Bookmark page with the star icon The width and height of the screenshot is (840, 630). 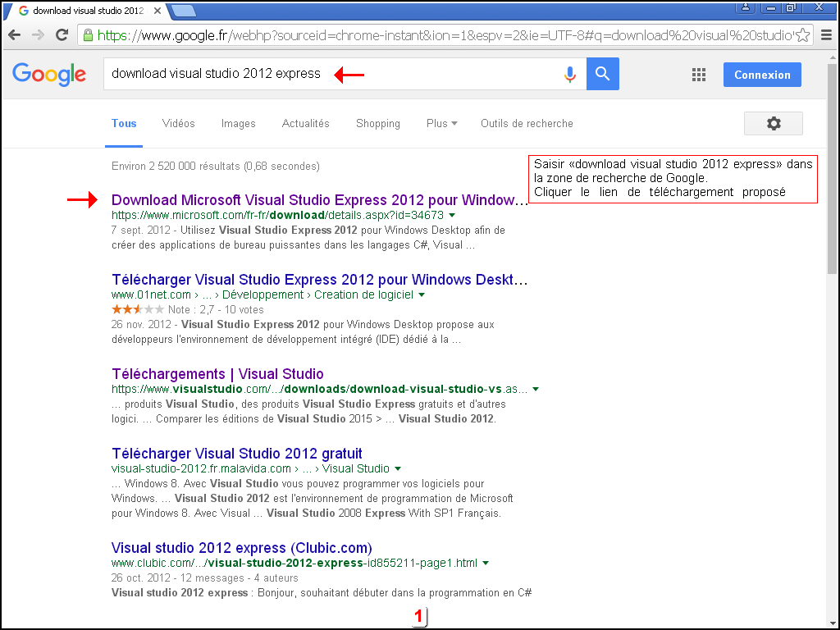(802, 35)
